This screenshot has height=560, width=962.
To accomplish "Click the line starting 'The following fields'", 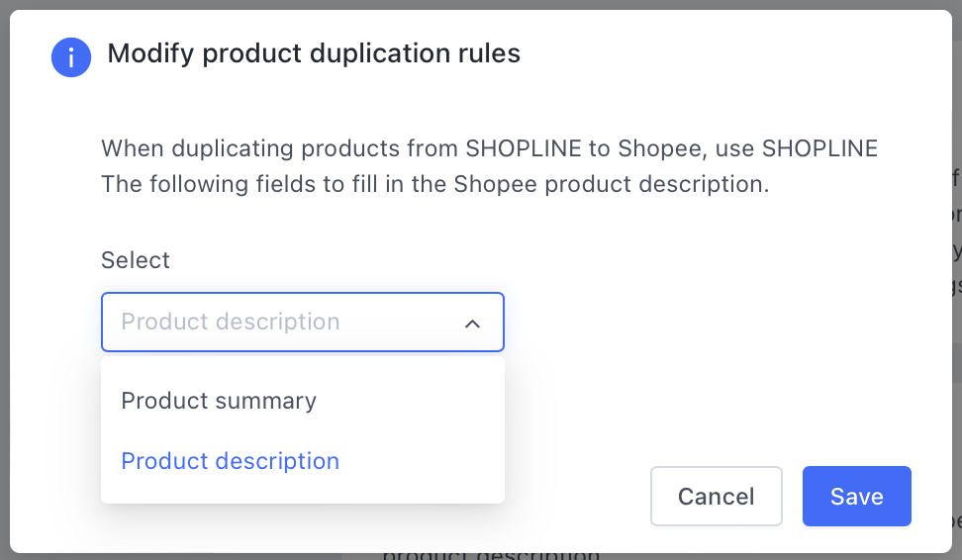I will (x=435, y=184).
